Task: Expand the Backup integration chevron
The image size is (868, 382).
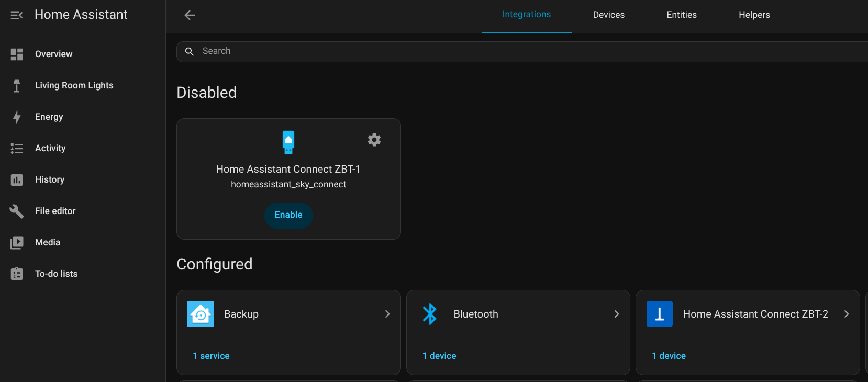Action: (x=387, y=314)
